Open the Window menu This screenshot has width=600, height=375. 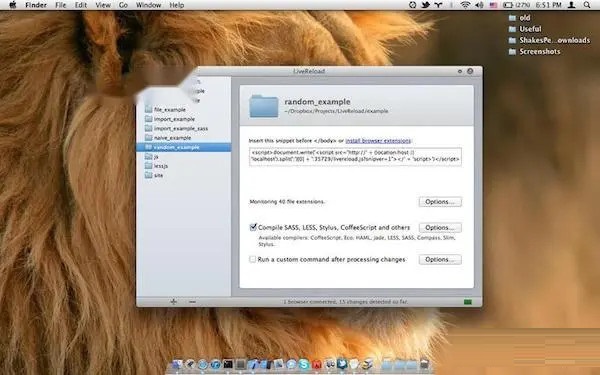tap(148, 5)
